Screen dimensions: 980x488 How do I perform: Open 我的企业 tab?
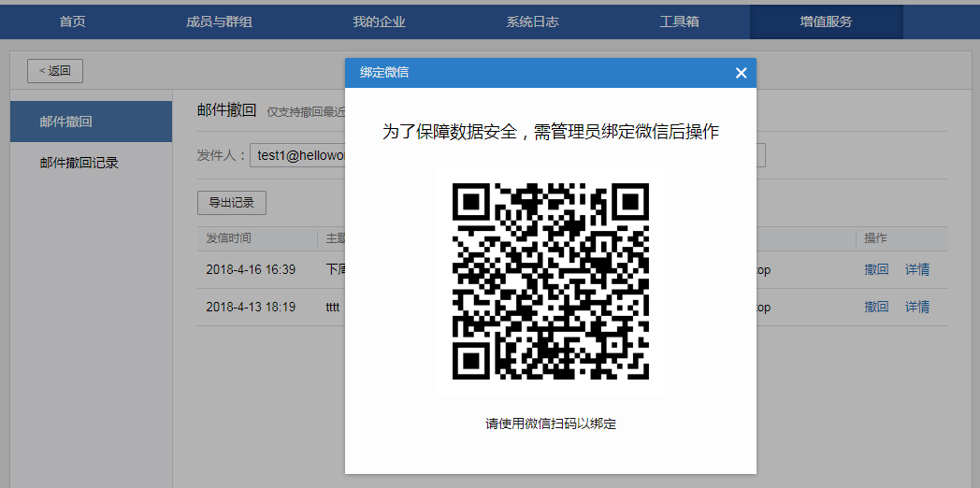[x=379, y=22]
